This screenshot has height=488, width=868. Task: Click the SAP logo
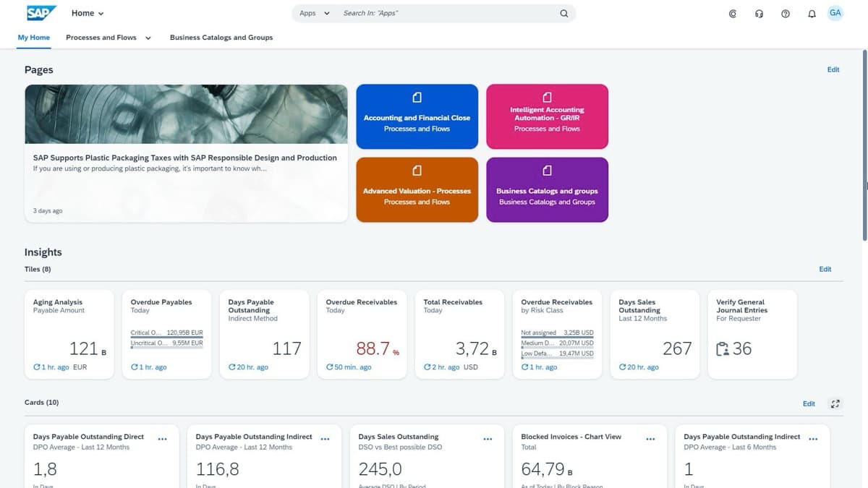click(40, 12)
